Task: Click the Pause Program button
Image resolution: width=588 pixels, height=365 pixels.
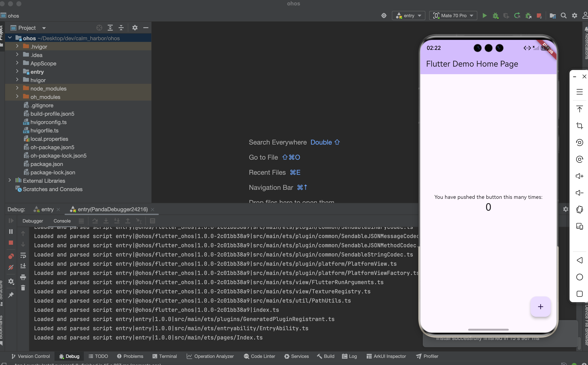Action: click(11, 232)
